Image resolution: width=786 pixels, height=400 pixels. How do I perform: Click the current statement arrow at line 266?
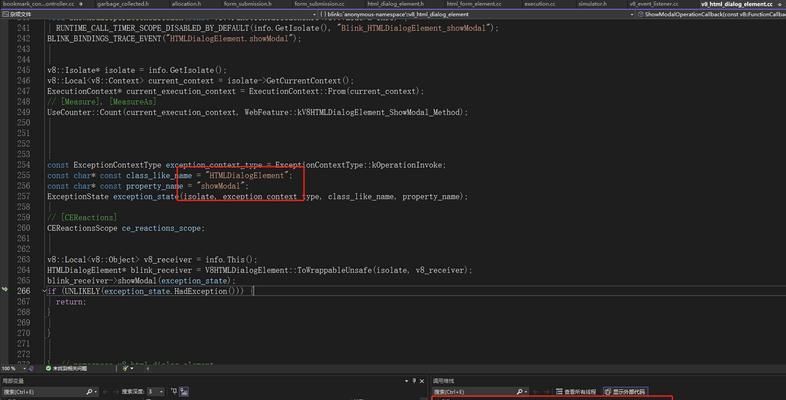5,290
